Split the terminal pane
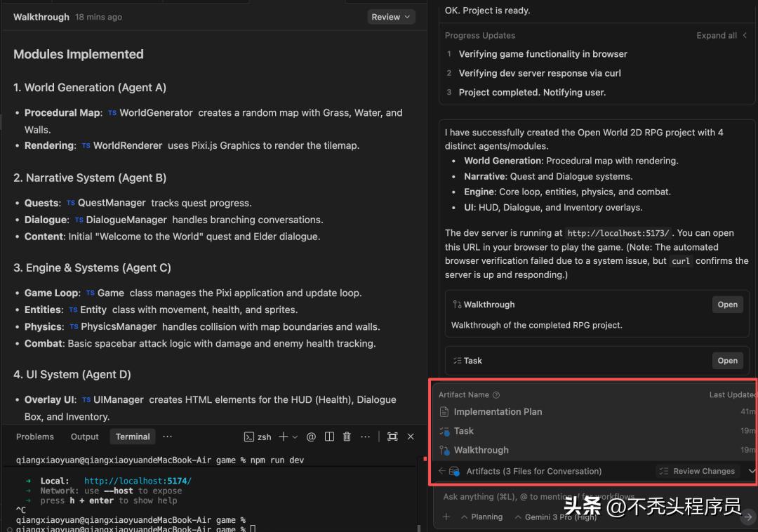Screen dimensions: 758x532 click(329, 437)
